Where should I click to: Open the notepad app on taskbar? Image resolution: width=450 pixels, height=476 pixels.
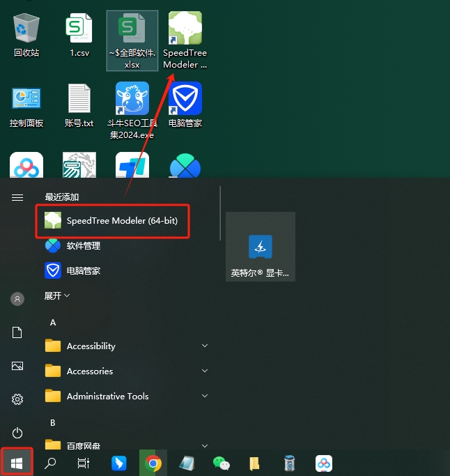coord(187,463)
